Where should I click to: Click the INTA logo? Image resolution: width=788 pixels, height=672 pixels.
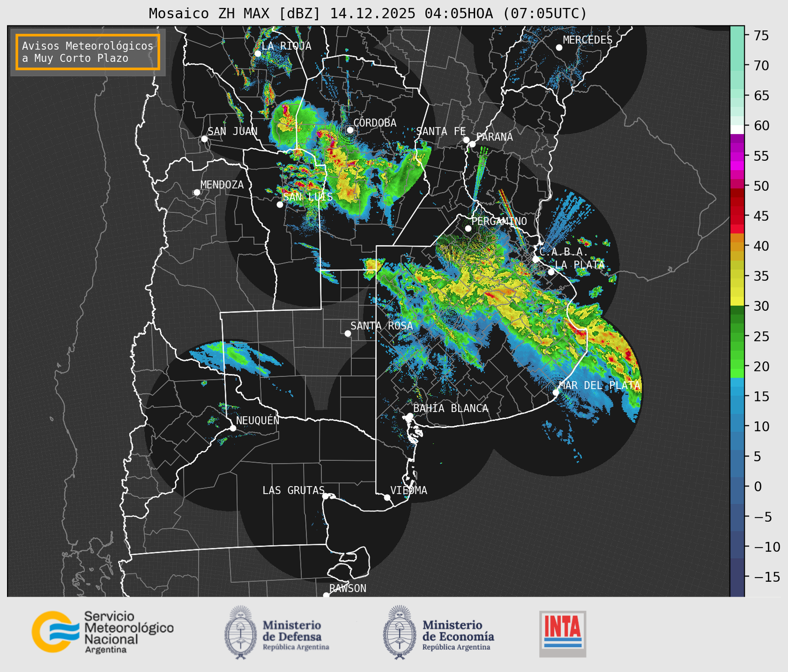coord(563,634)
